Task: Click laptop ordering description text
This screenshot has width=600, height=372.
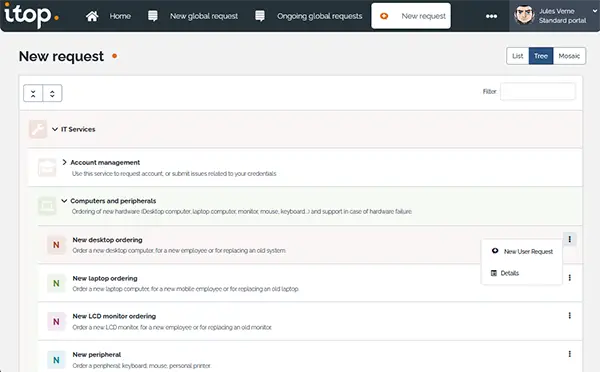Action: coord(186,289)
